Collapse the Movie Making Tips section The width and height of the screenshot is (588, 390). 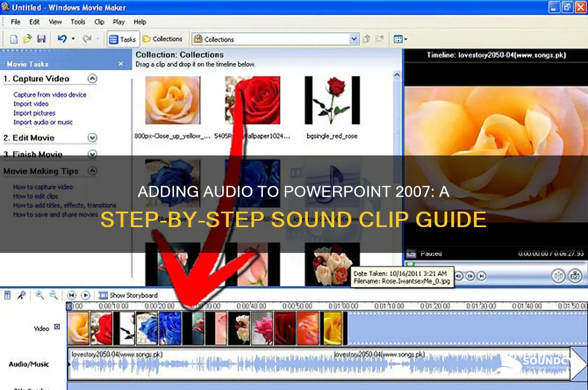[92, 171]
